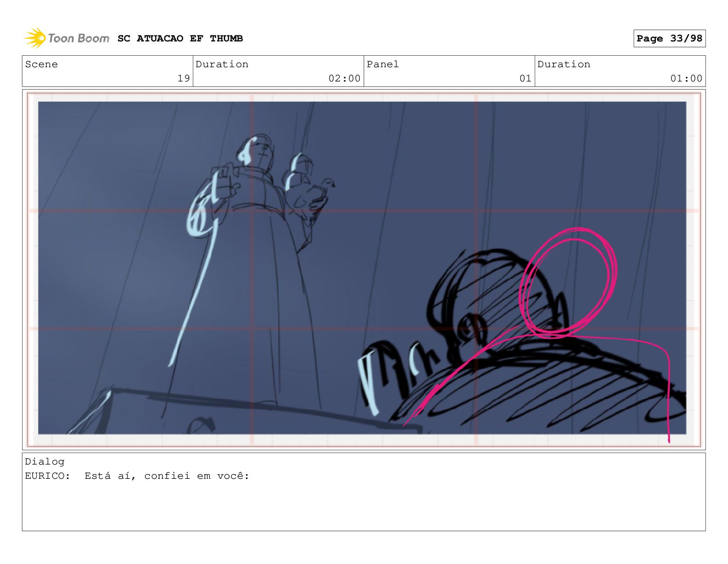Select scene number value "19"
Image resolution: width=728 pixels, height=564 pixels.
[184, 78]
